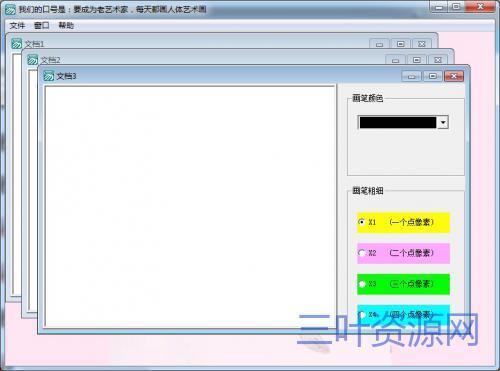The height and width of the screenshot is (371, 500).
Task: Open the 帮助 menu
Action: pos(66,26)
